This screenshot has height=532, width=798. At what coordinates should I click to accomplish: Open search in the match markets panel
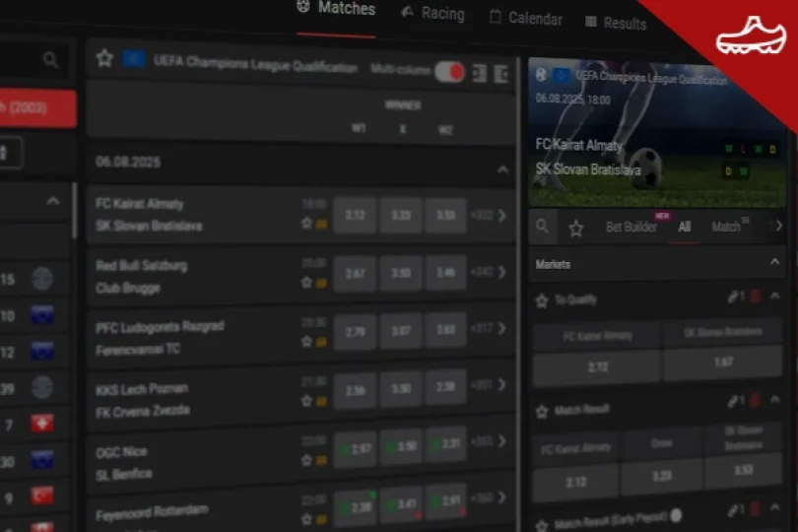[543, 228]
